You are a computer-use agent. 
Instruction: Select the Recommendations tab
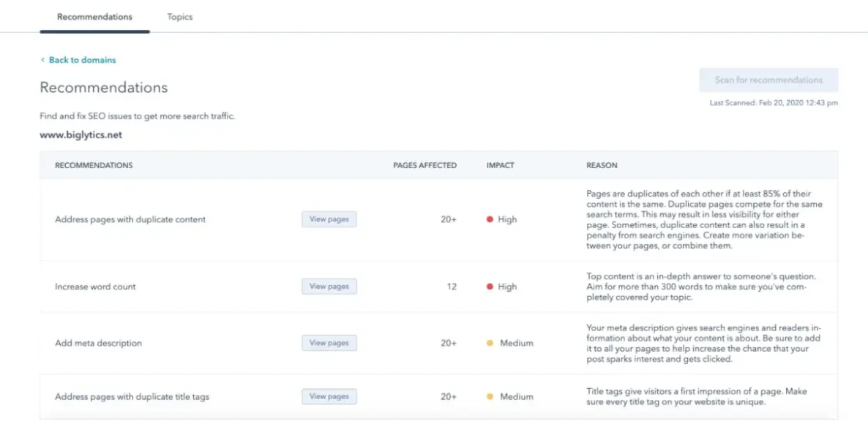[x=94, y=17]
